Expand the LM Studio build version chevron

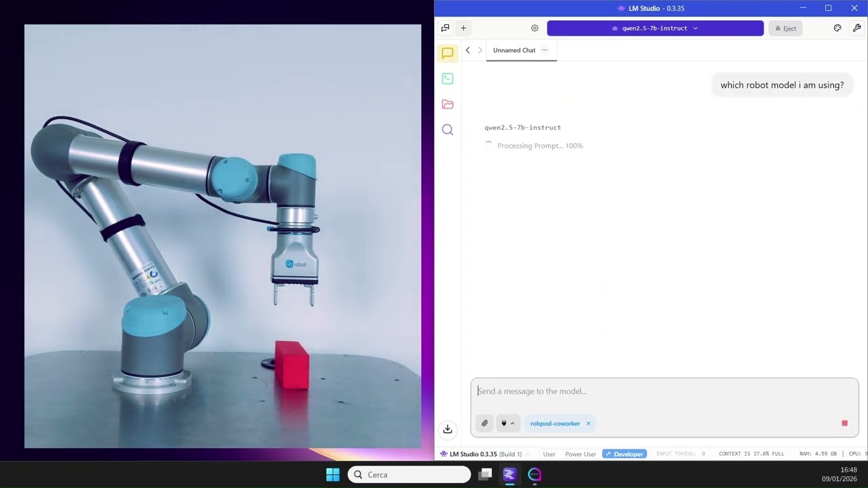(x=528, y=454)
